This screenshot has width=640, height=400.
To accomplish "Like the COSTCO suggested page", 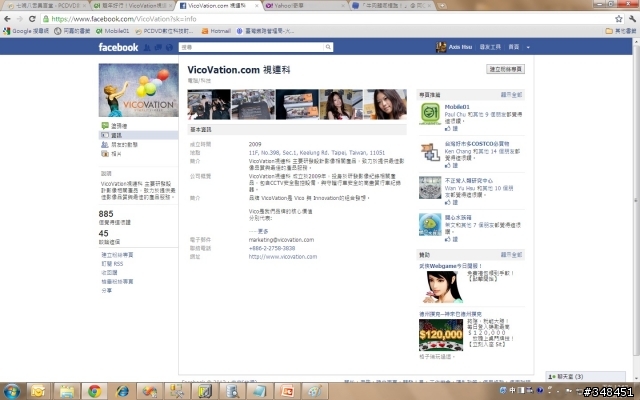I will coord(451,165).
